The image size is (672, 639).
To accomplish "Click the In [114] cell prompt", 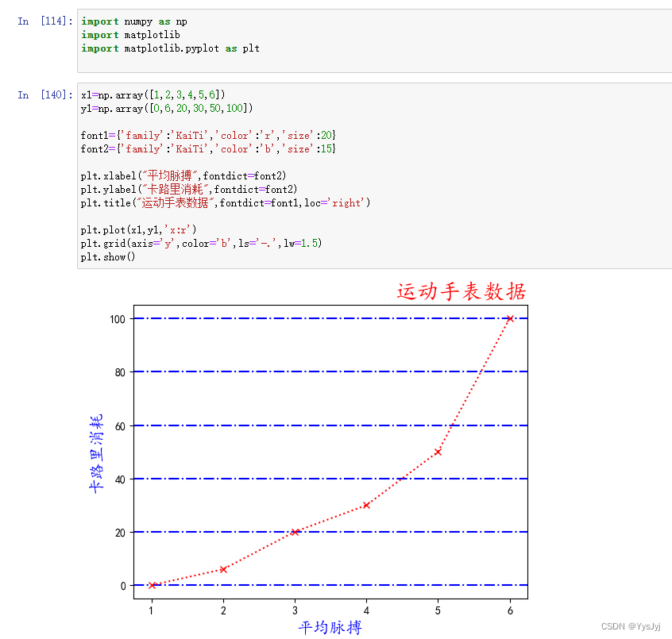I will coord(45,21).
